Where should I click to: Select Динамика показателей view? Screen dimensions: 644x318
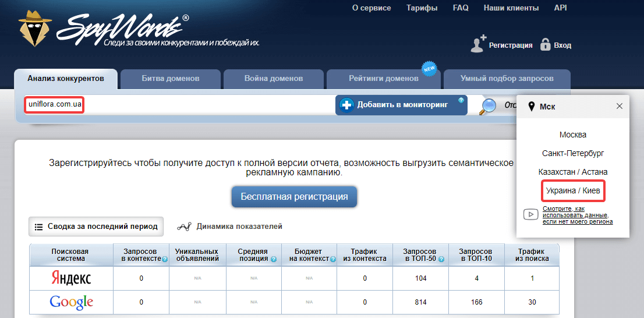pyautogui.click(x=229, y=227)
